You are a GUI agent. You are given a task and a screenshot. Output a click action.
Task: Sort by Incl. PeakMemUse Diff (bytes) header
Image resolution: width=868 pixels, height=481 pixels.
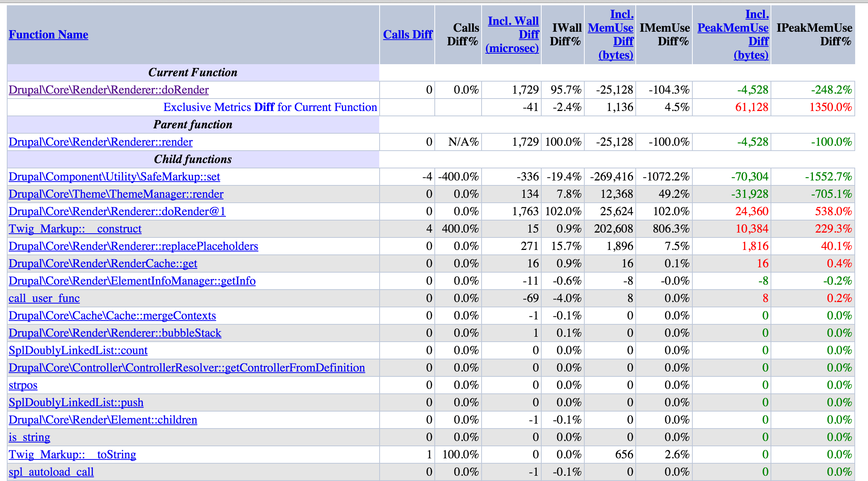point(733,34)
